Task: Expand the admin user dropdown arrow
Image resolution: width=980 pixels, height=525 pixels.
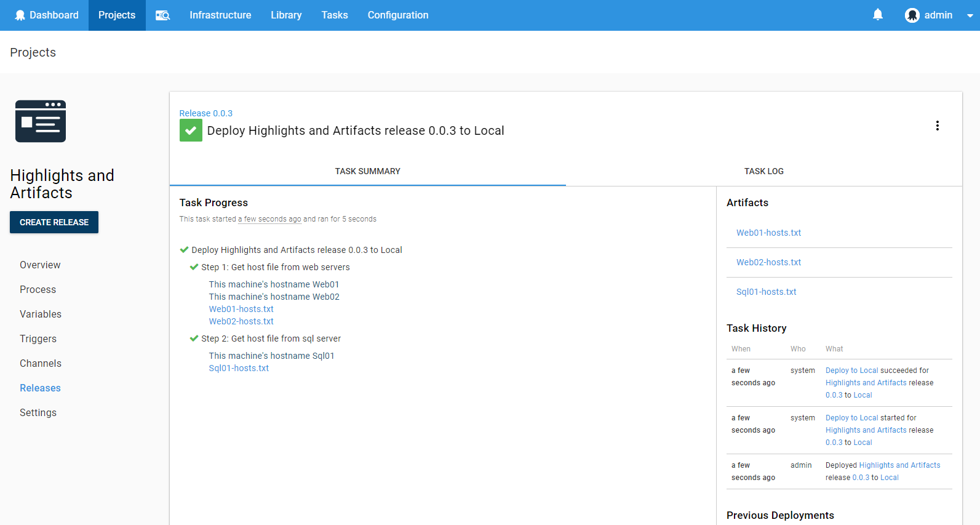Action: click(970, 16)
